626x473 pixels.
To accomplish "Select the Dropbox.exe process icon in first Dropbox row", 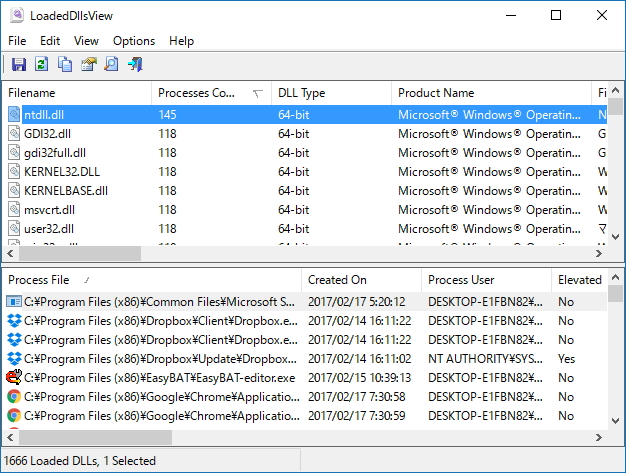I will 14,321.
